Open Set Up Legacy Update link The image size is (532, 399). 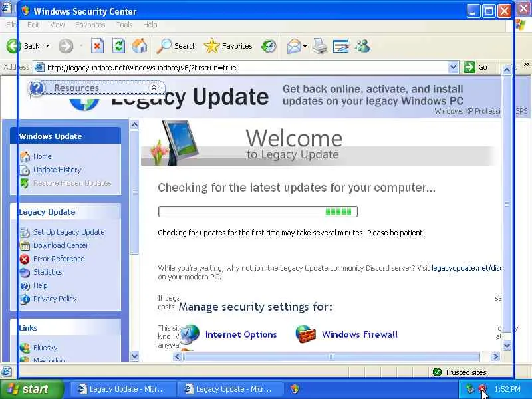point(69,232)
